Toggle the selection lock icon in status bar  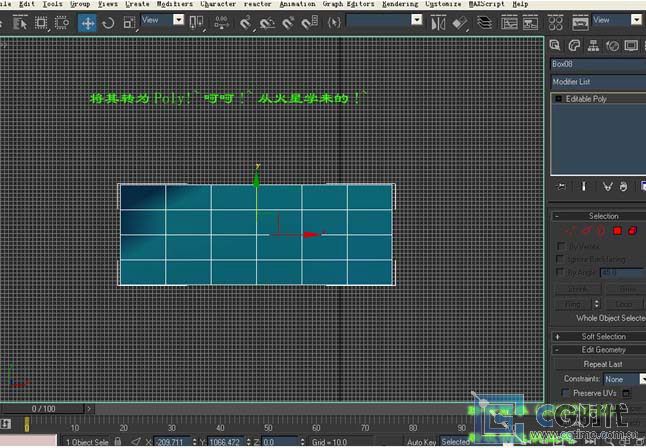118,441
